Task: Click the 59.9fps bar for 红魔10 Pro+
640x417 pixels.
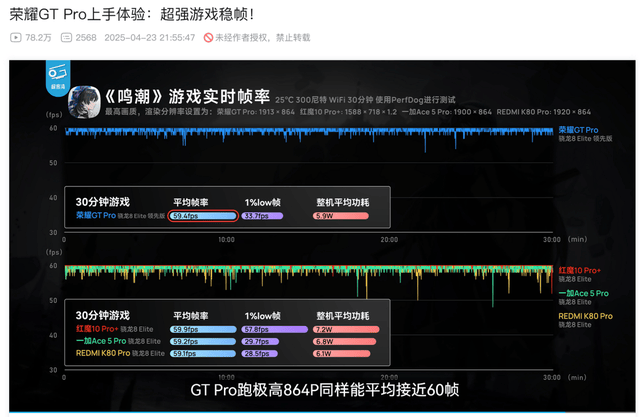Action: [203, 329]
